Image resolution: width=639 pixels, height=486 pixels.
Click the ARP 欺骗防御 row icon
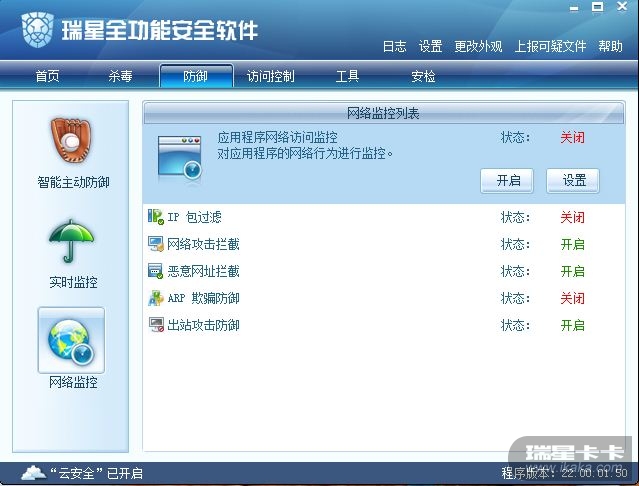(x=156, y=298)
